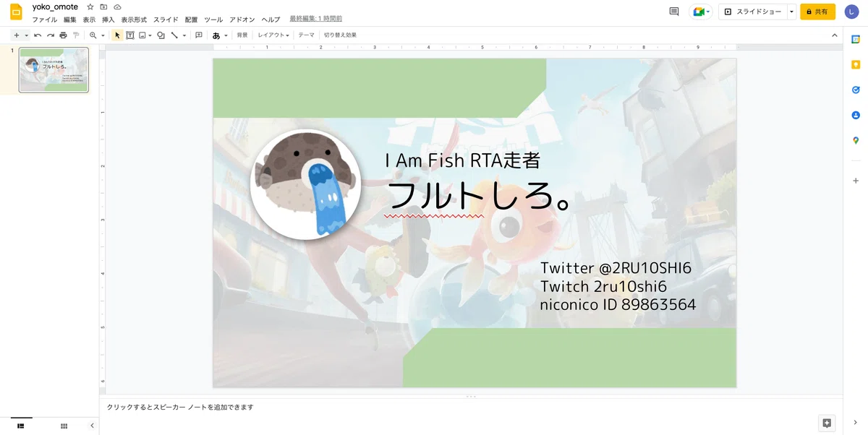Open the account avatar

[851, 12]
